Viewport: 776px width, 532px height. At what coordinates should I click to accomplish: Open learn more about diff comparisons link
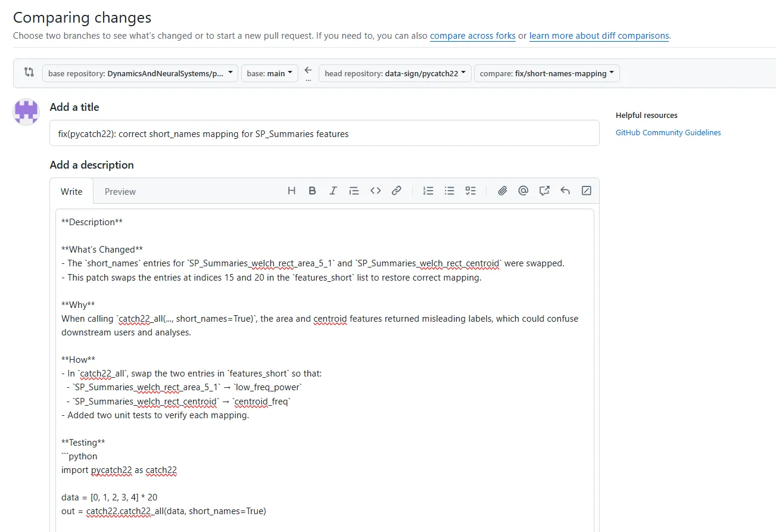(599, 36)
